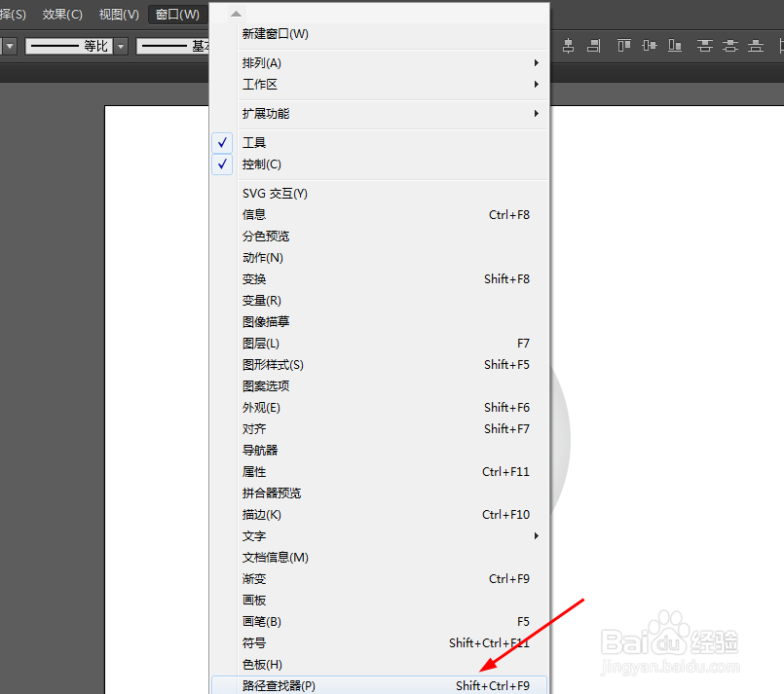Open dropdown arrow left of 等比
Image resolution: width=784 pixels, height=694 pixels.
click(x=10, y=47)
